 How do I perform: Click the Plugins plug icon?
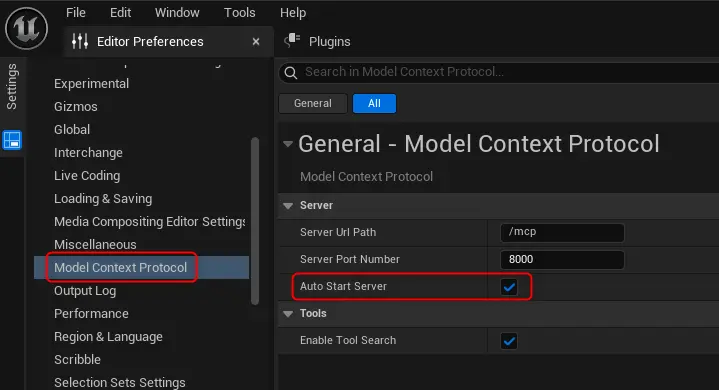coord(292,40)
